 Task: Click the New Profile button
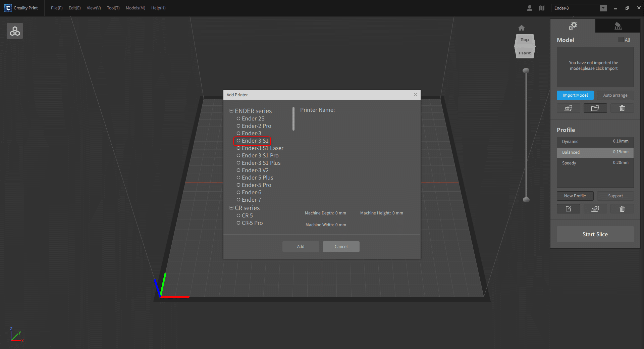click(x=575, y=196)
